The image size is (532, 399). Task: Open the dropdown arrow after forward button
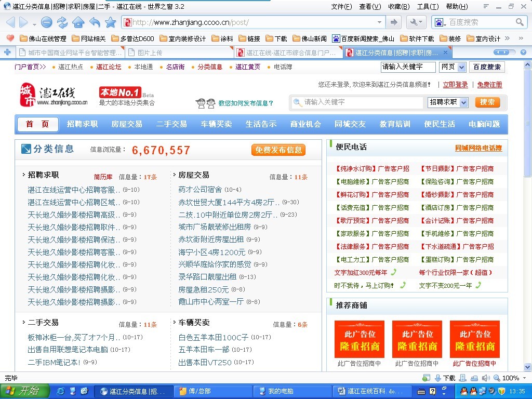tap(34, 24)
